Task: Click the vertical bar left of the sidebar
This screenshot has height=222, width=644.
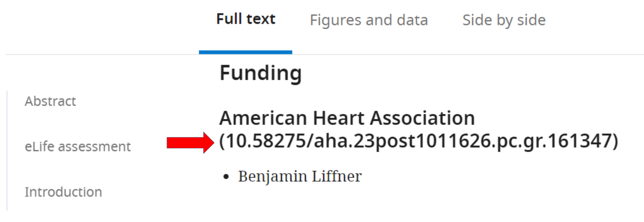Action: (x=7, y=150)
